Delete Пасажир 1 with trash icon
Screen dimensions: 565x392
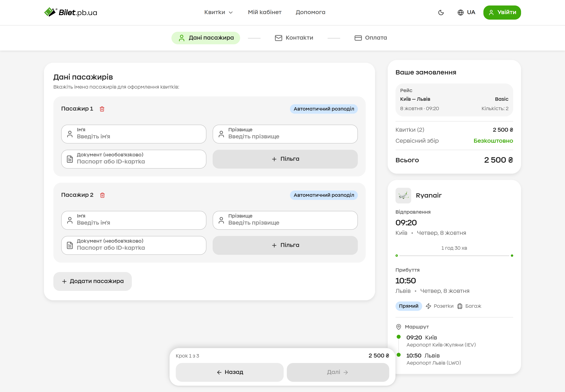click(x=102, y=109)
